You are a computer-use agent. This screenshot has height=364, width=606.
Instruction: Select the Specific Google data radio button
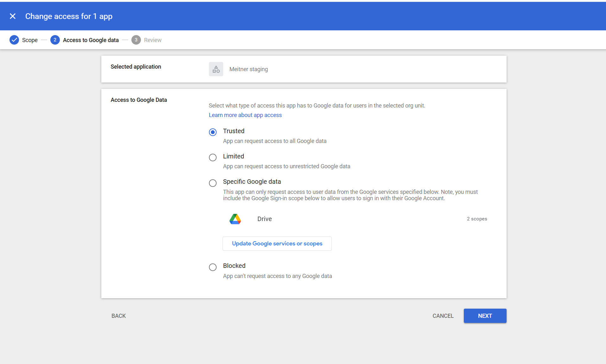pyautogui.click(x=213, y=183)
